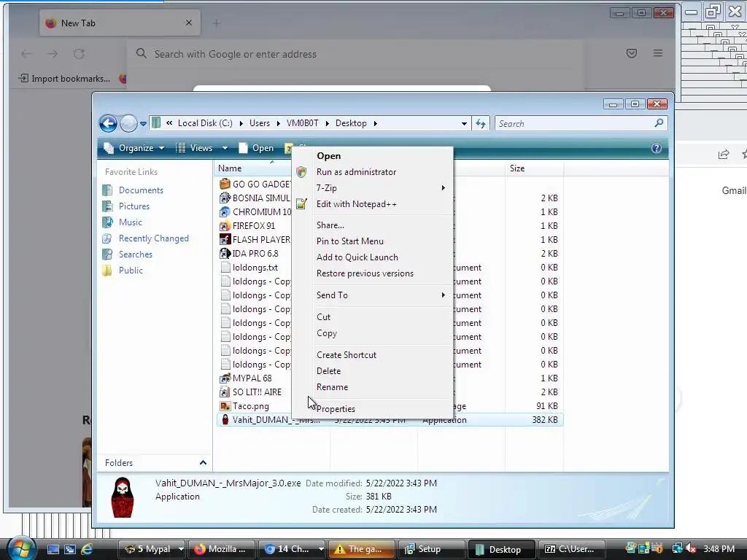Select Vahit_DUMAN MrsMajor application icon
Screen dimensions: 747x560
click(x=225, y=419)
